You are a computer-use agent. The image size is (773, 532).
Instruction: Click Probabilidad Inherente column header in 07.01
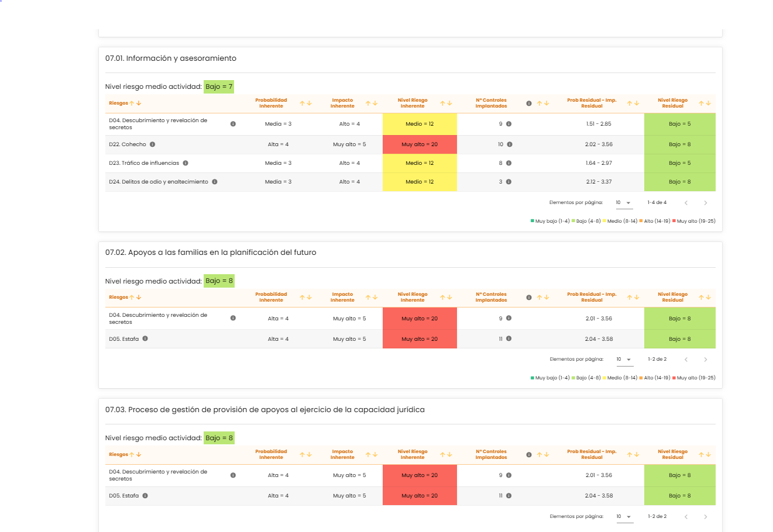coord(271,103)
